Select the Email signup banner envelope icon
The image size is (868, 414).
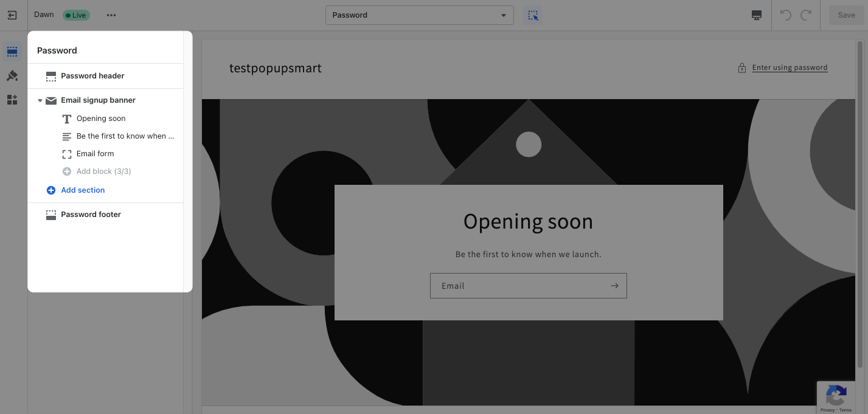tap(51, 100)
